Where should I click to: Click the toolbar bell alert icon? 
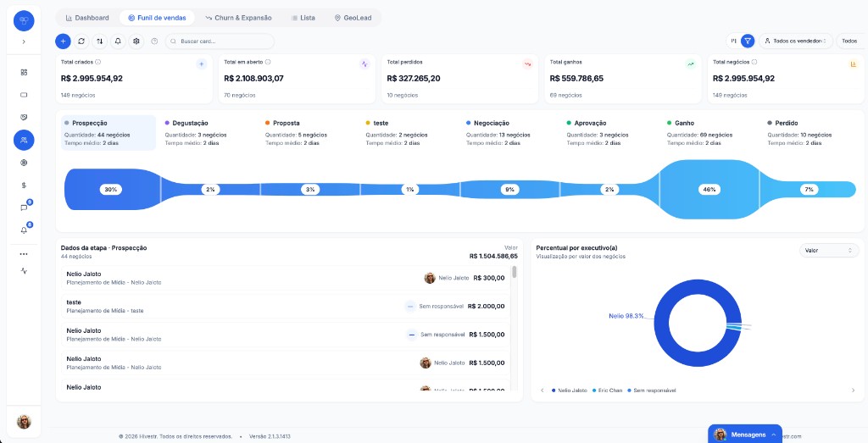[x=118, y=41]
